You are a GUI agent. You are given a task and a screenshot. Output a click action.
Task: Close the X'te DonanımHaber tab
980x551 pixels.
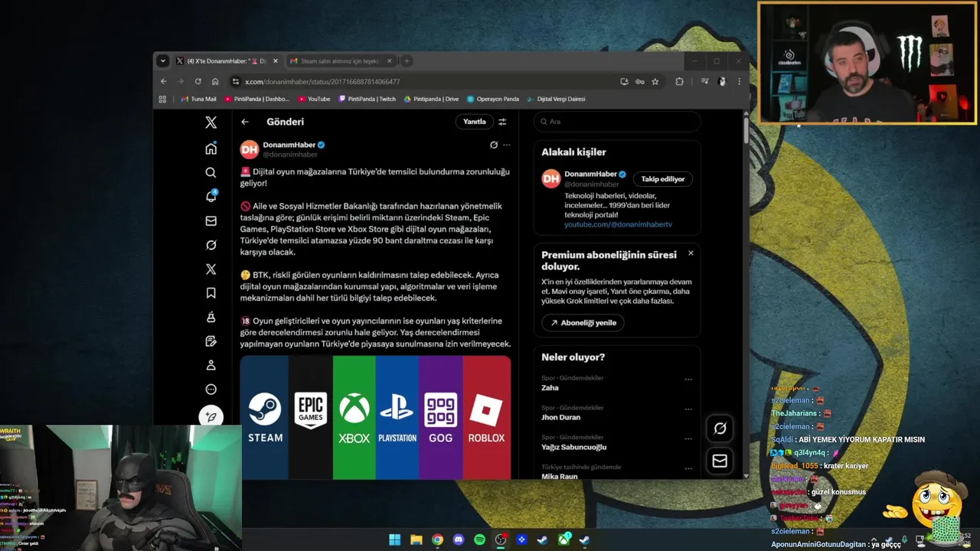tap(276, 61)
